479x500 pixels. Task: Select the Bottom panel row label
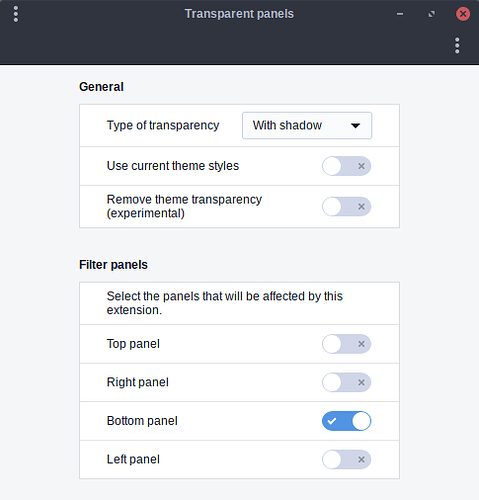(x=142, y=421)
